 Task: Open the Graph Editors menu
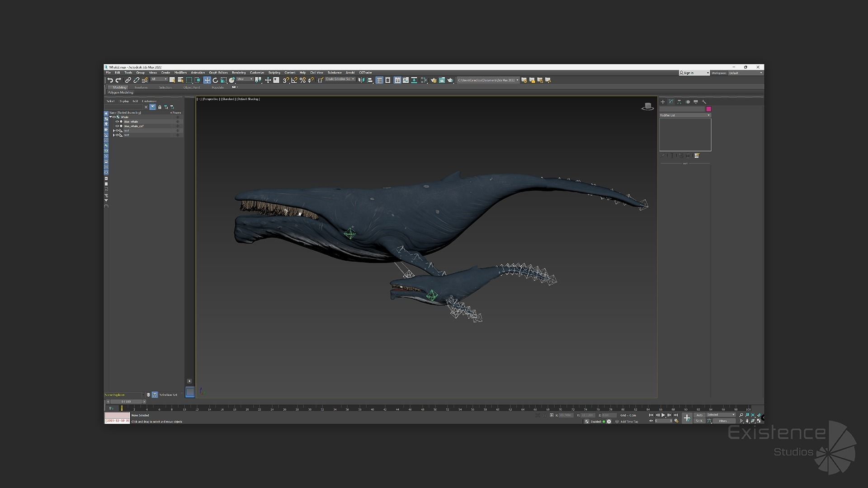[x=218, y=72]
